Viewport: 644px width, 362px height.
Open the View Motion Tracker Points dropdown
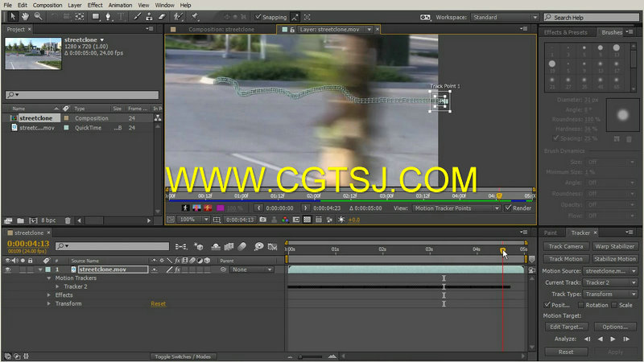tap(456, 208)
